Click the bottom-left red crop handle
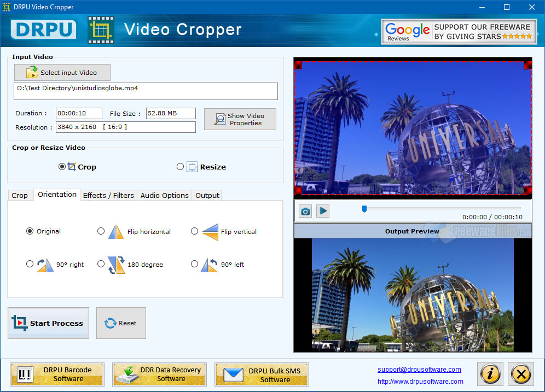 point(298,190)
